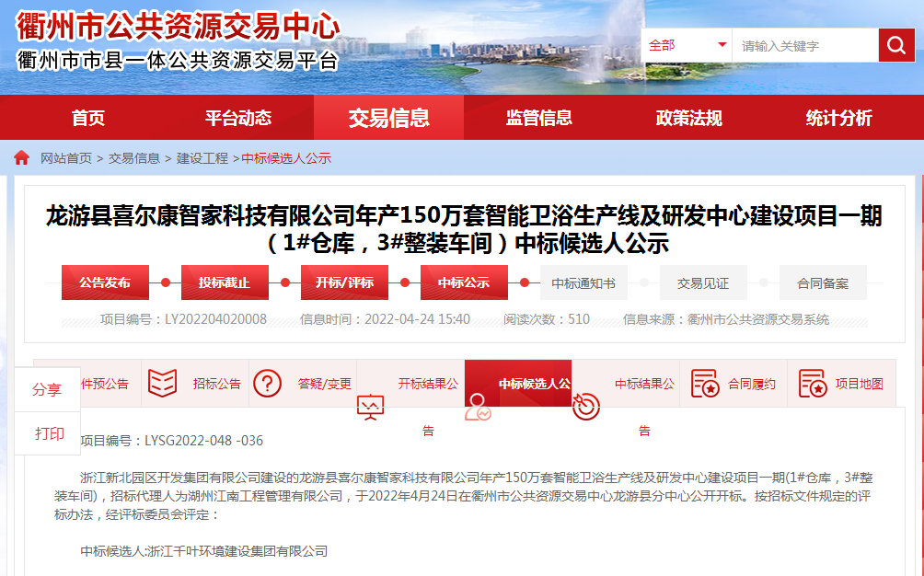Click the 中标通知书 progress step
924x576 pixels.
point(583,283)
